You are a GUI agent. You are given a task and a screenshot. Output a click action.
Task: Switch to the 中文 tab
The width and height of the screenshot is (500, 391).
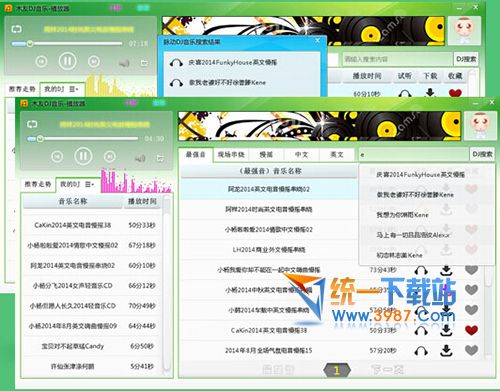tap(301, 155)
